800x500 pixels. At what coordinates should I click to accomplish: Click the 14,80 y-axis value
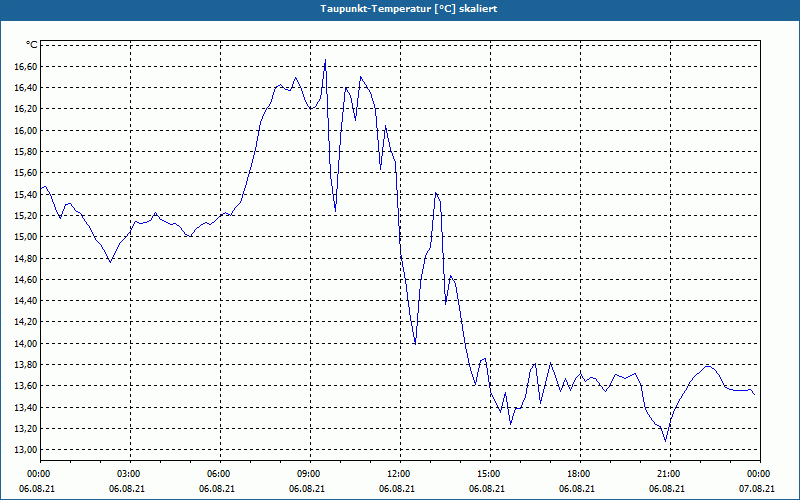pos(26,258)
